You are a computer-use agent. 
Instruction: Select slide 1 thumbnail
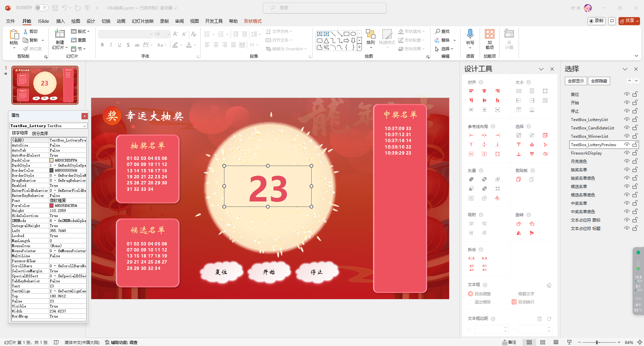pos(45,85)
